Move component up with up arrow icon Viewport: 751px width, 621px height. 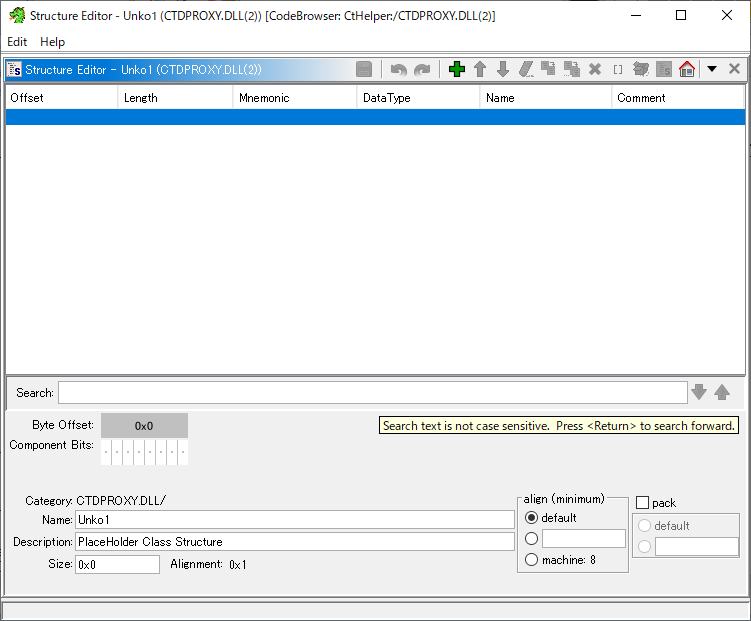tap(480, 69)
